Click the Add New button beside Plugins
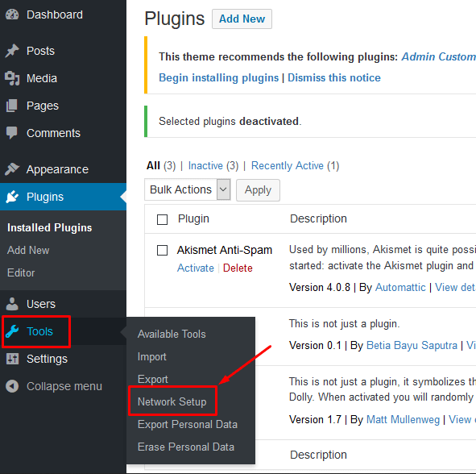This screenshot has height=474, width=476. click(242, 19)
